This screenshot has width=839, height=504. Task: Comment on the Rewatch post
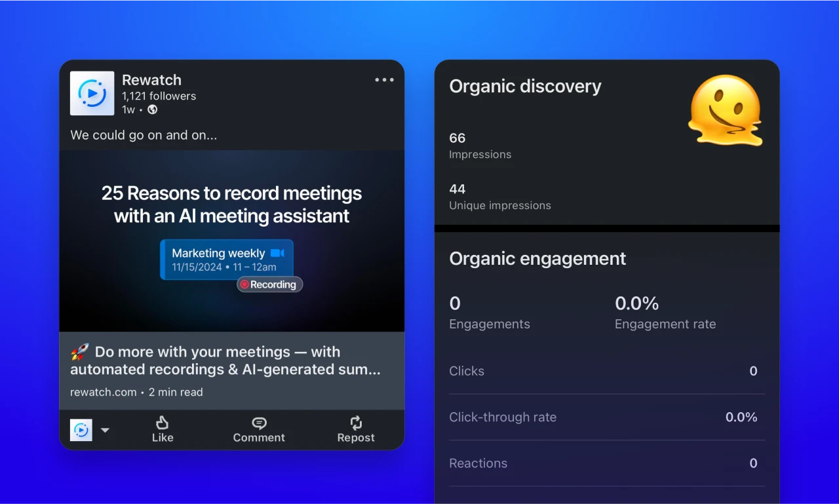pos(259,430)
